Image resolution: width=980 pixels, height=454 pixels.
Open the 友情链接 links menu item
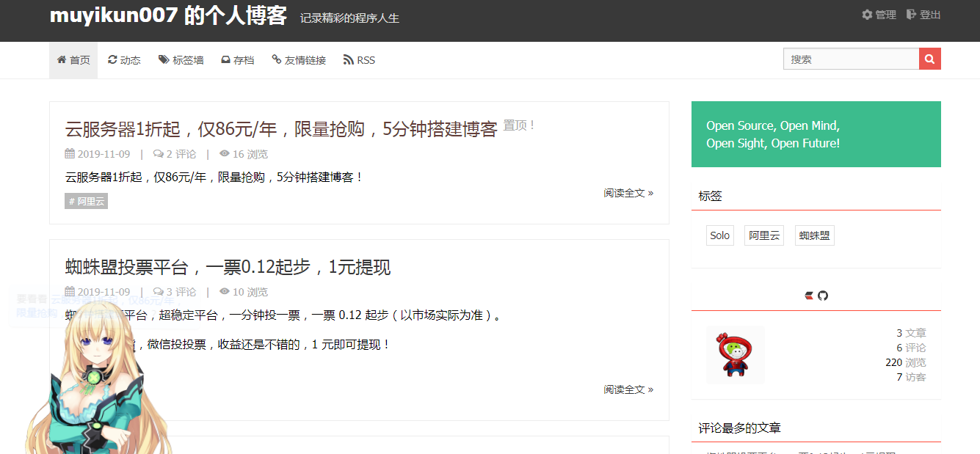299,60
